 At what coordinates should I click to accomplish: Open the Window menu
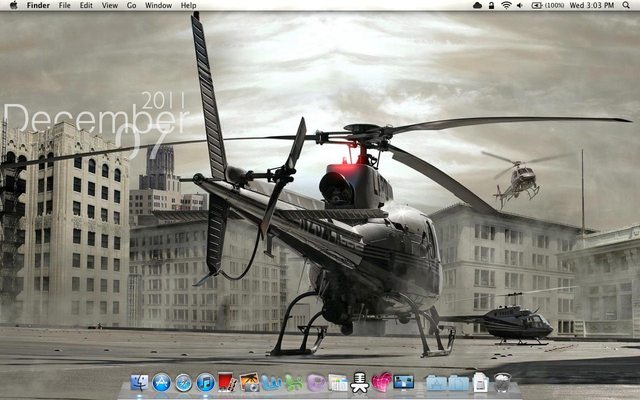158,5
